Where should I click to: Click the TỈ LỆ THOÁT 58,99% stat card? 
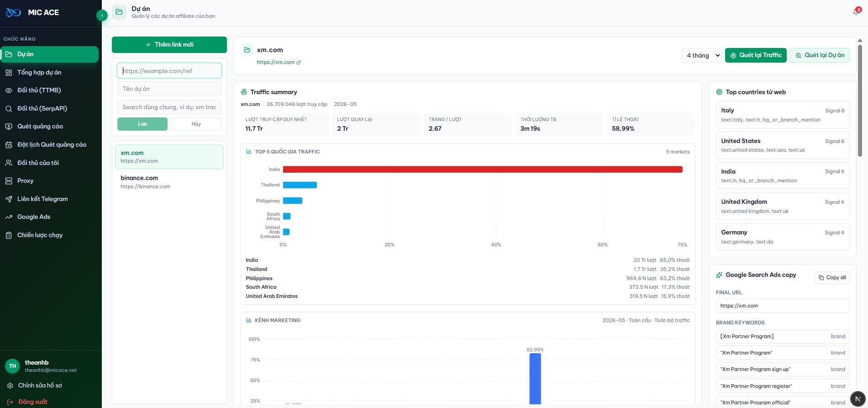click(x=651, y=124)
